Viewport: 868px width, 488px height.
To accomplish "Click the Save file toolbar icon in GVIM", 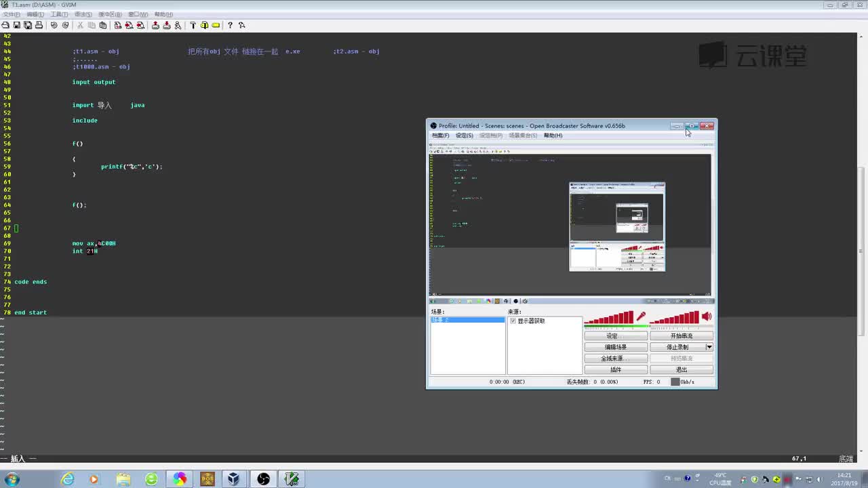I will 16,25.
